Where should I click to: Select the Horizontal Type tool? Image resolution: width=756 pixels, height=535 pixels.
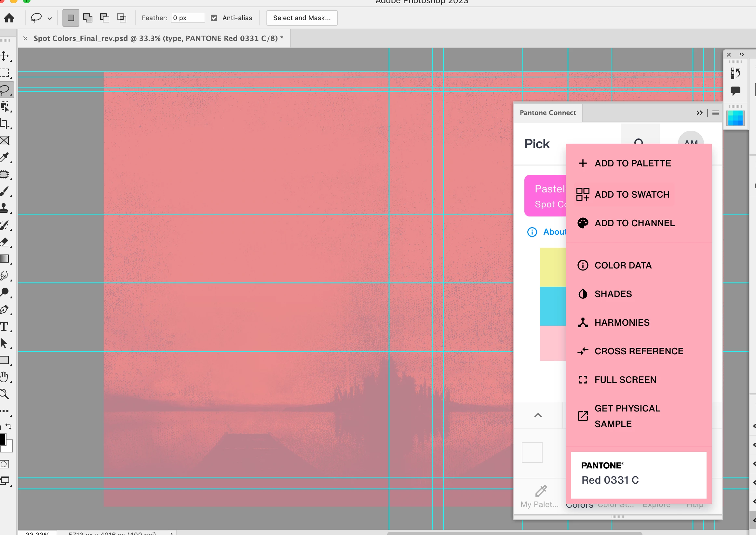[x=5, y=326]
